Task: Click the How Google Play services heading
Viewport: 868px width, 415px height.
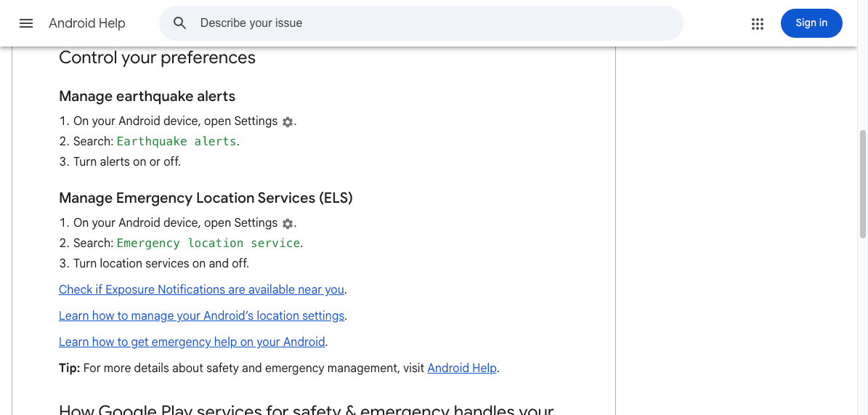Action: pos(306,409)
